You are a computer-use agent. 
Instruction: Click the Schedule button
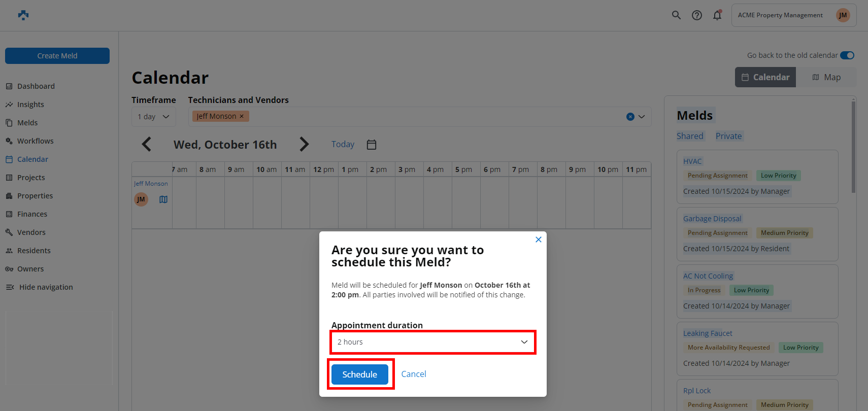[360, 374]
